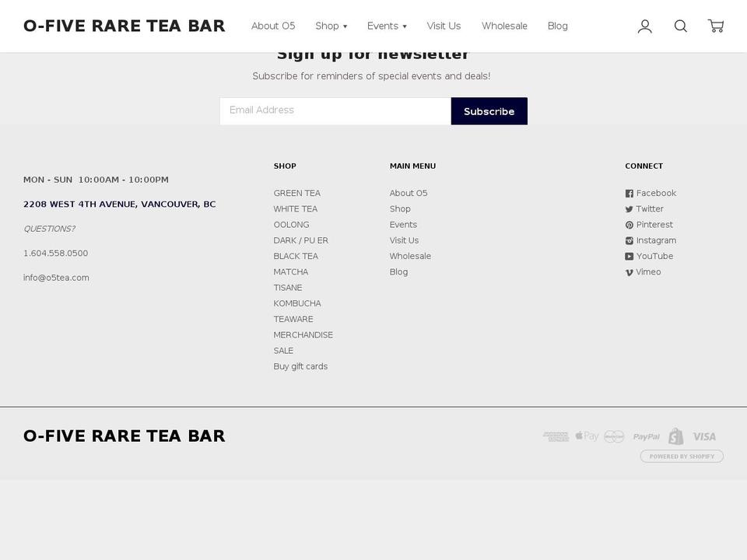Open the WHITE TEA footer link

point(296,209)
